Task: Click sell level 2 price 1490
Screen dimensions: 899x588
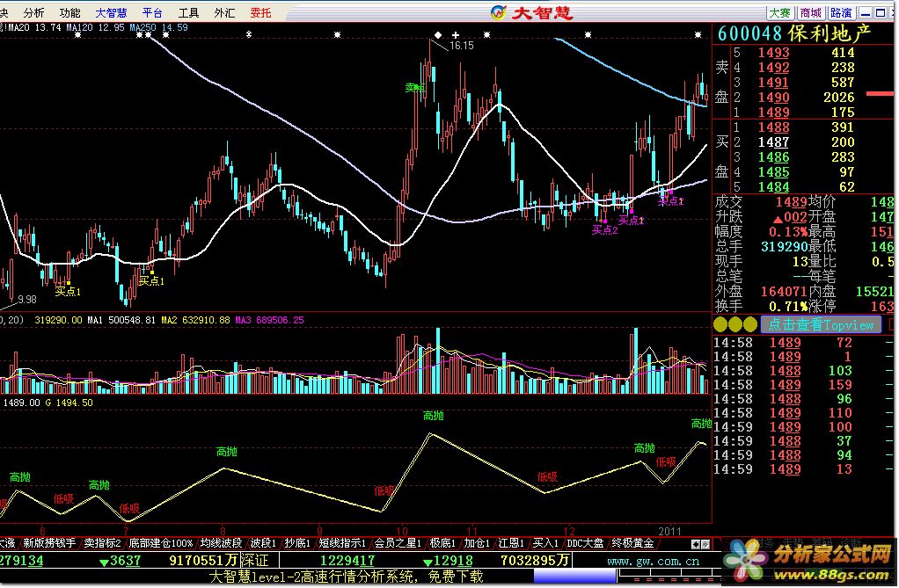Action: click(773, 98)
